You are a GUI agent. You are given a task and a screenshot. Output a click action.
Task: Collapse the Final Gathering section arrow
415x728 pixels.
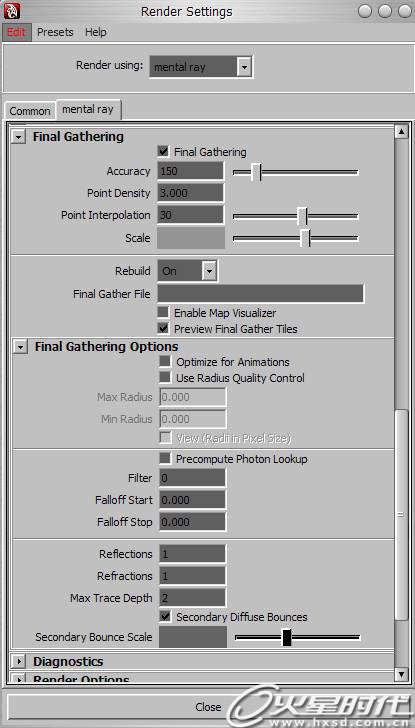[18, 137]
